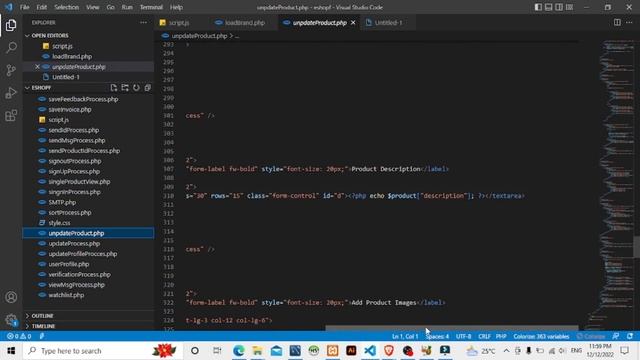This screenshot has height=360, width=640.
Task: Click Windows Start button
Action: coord(11,351)
